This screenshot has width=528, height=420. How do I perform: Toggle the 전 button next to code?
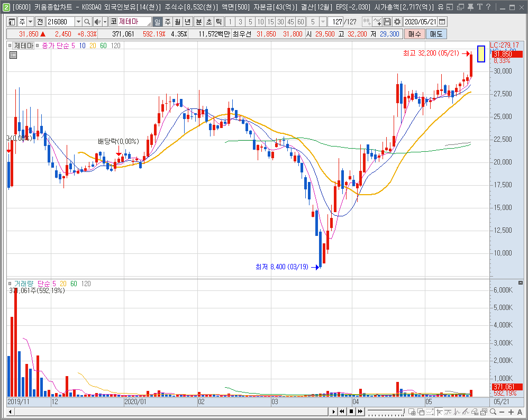pyautogui.click(x=40, y=22)
